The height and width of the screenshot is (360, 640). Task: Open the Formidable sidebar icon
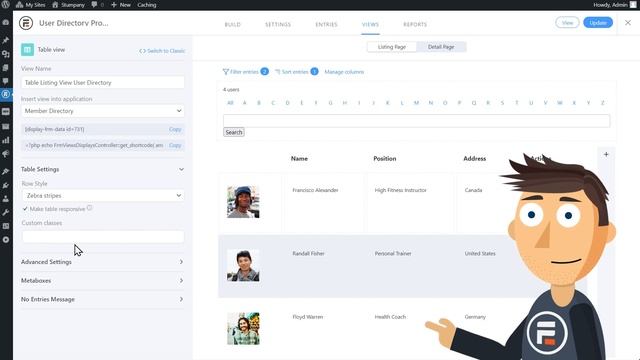coord(6,94)
